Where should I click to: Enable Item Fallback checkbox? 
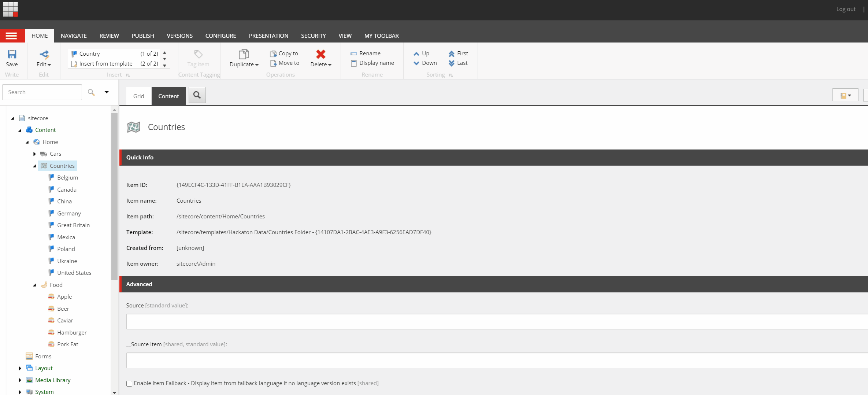coord(129,383)
